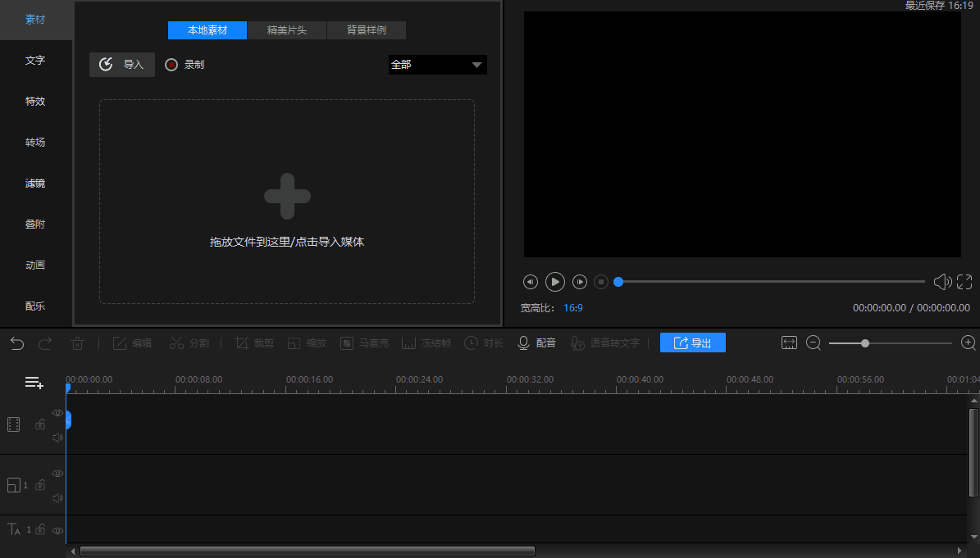Click the 裁剪 crop tool
This screenshot has height=558, width=980.
pos(254,343)
